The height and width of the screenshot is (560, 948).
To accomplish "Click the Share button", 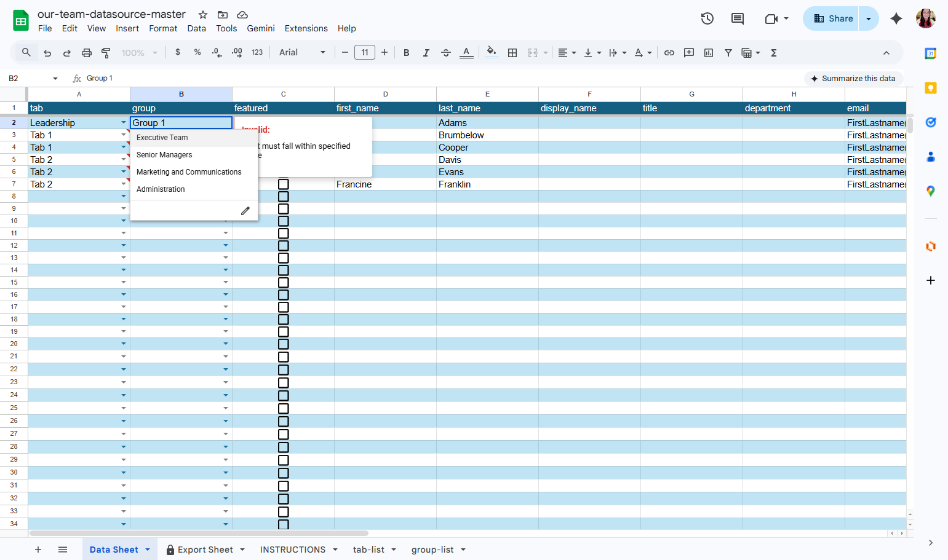I will 833,18.
